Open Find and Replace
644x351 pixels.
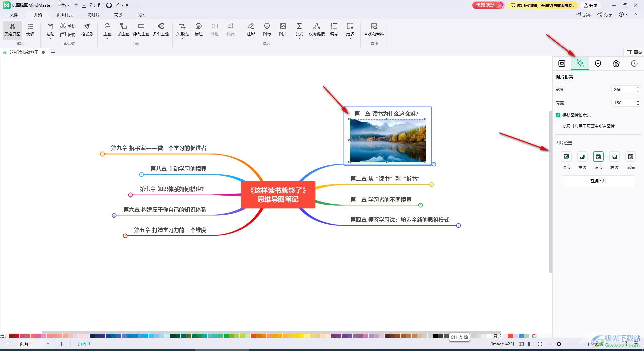point(374,30)
